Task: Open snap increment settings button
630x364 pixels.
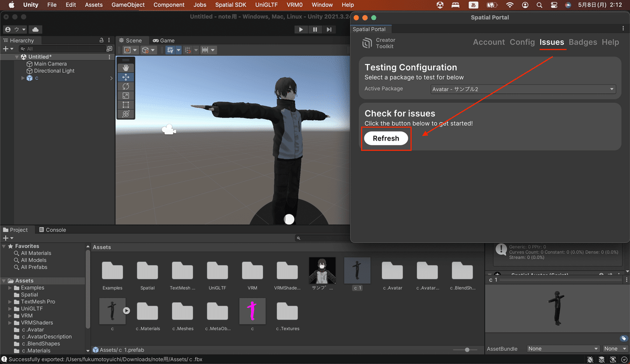Action: pos(208,50)
